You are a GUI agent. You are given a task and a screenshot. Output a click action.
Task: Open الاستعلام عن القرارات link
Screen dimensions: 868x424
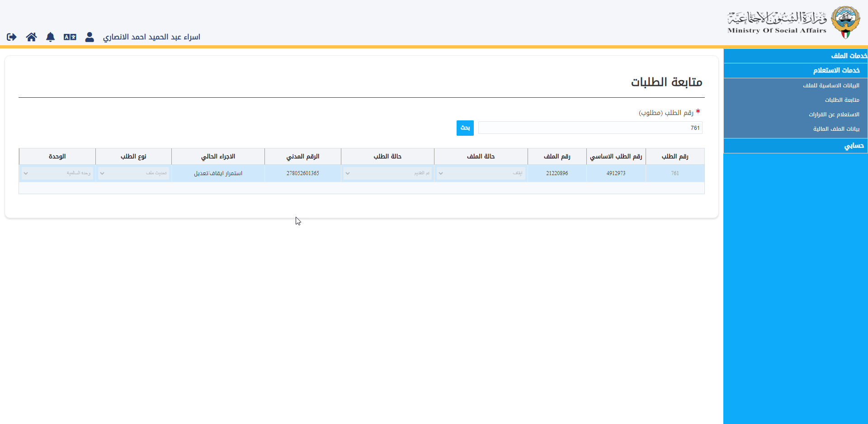coord(834,114)
